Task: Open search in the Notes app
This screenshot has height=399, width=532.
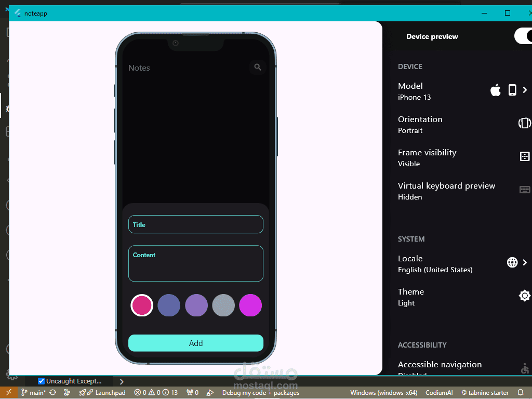Action: click(258, 67)
